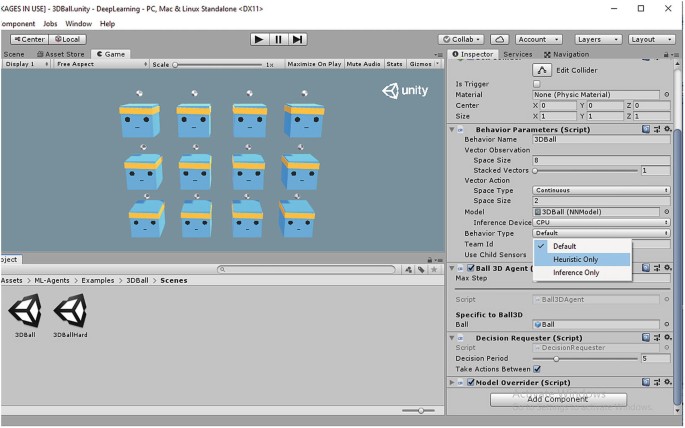Open Ball 3D Agent settings gear
This screenshot has height=428, width=685.
point(668,268)
